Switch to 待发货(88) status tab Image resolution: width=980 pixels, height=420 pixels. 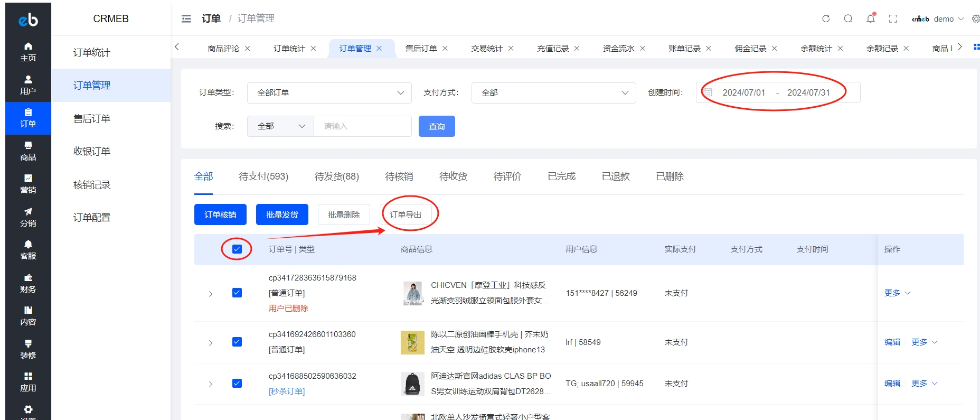(x=336, y=176)
